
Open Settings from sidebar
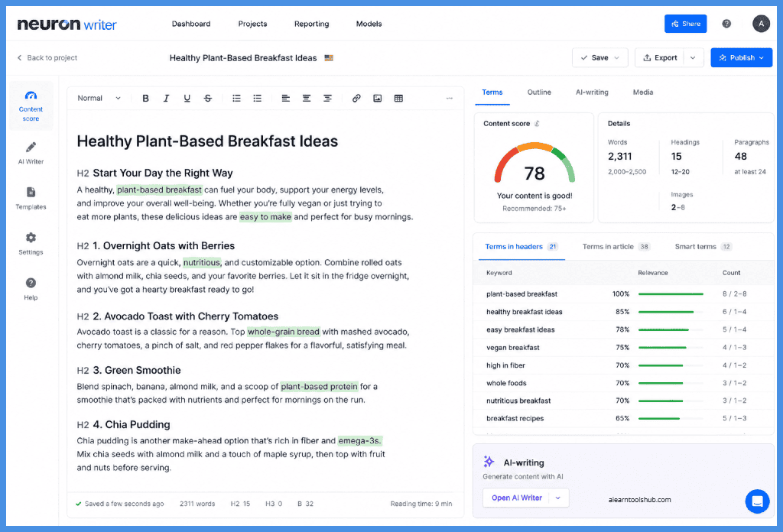[x=31, y=244]
